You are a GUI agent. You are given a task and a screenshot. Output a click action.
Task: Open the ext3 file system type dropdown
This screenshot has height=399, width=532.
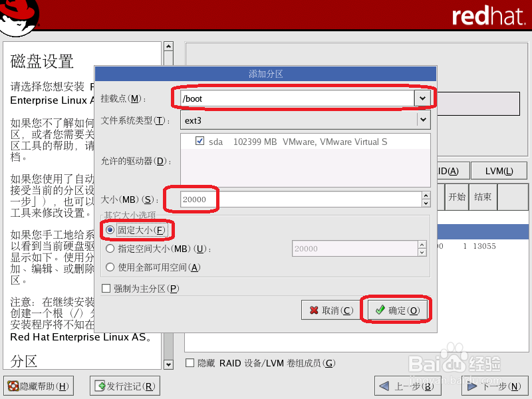[x=305, y=120]
